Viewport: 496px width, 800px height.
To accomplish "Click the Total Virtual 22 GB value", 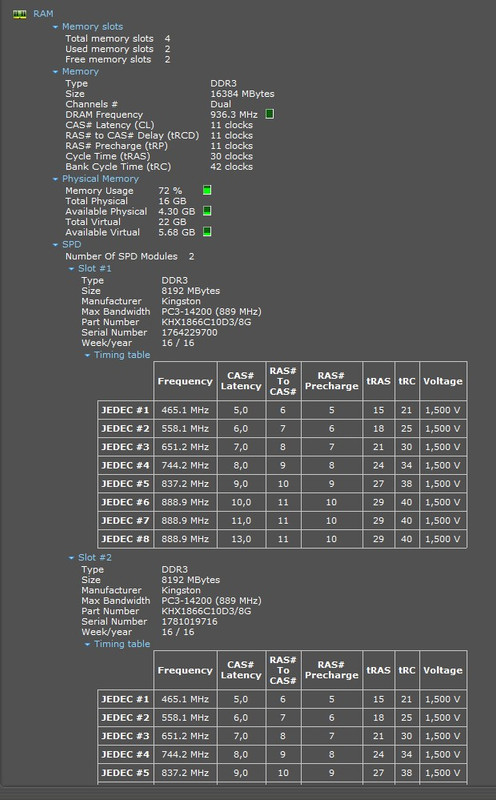I will pos(172,222).
